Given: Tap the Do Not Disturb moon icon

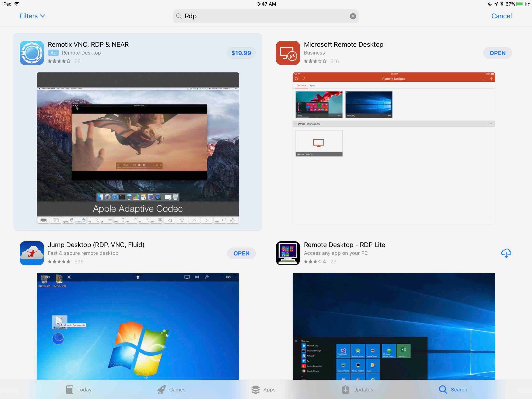Looking at the screenshot, I should (x=490, y=4).
